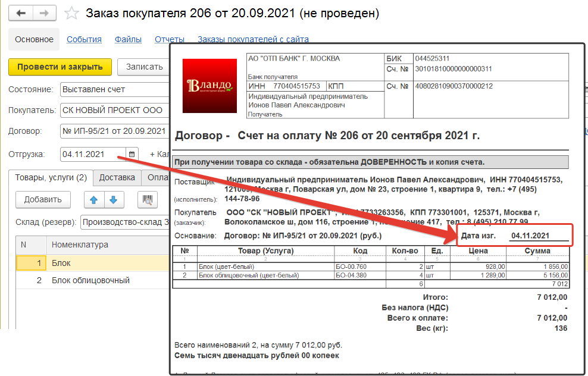Move row up with blue up arrow
Screen dimensions: 588x376
tap(93, 200)
